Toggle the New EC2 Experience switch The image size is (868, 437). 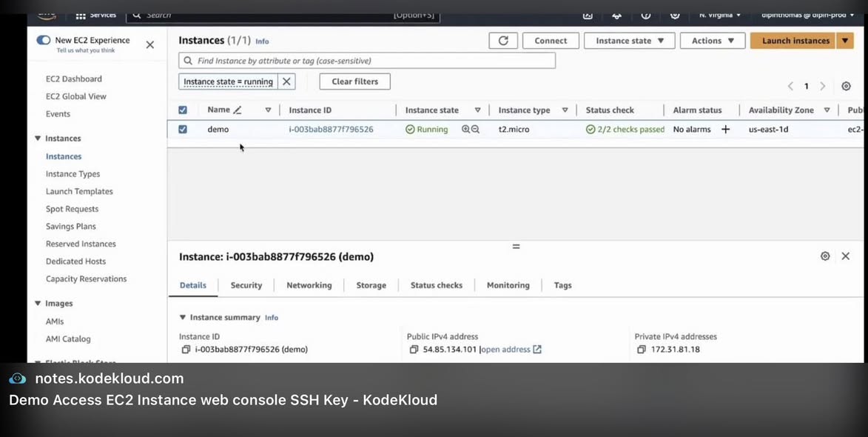pos(43,40)
